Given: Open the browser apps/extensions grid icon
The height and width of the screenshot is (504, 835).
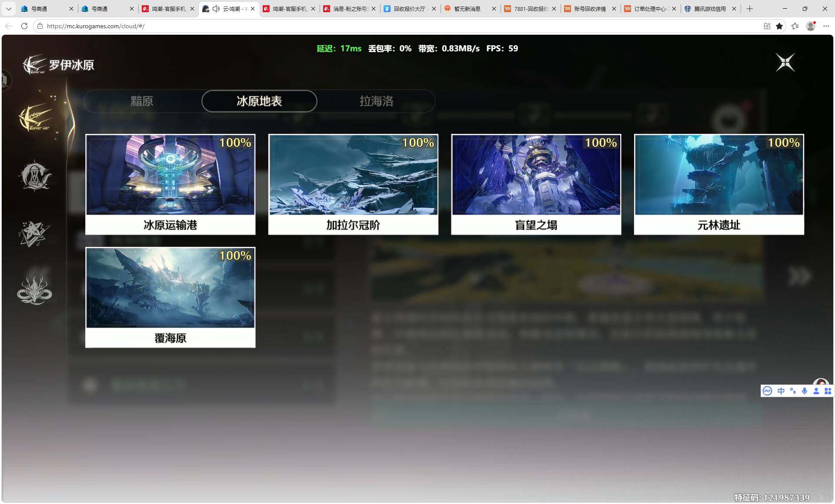Looking at the screenshot, I should coord(767,26).
